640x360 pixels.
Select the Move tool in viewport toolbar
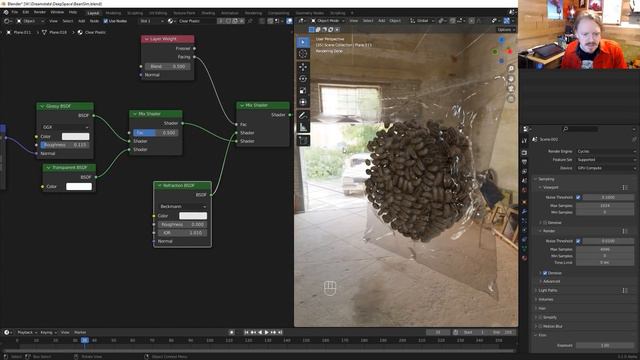(x=303, y=67)
